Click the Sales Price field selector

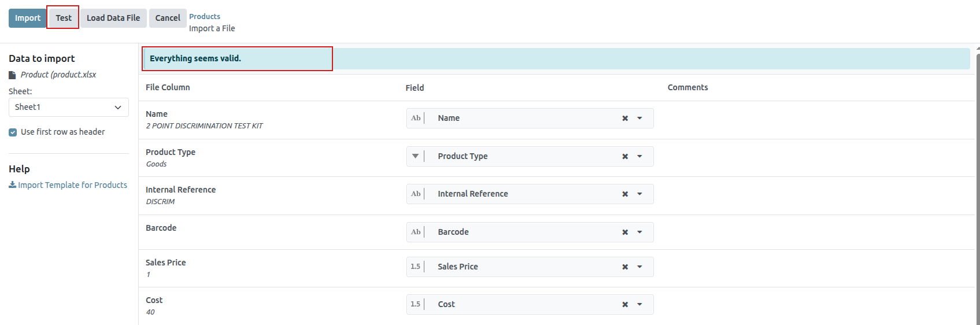tap(520, 267)
